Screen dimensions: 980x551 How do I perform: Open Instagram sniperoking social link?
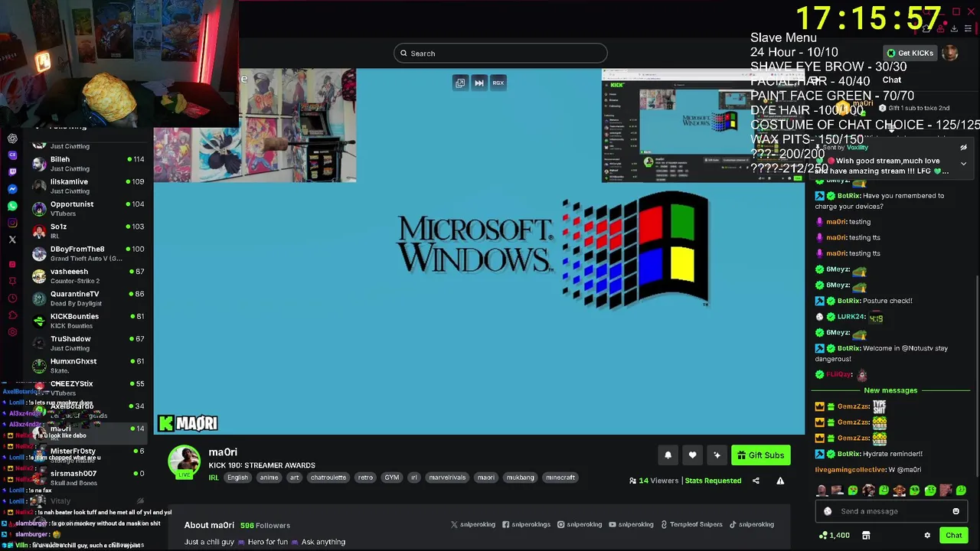point(581,524)
